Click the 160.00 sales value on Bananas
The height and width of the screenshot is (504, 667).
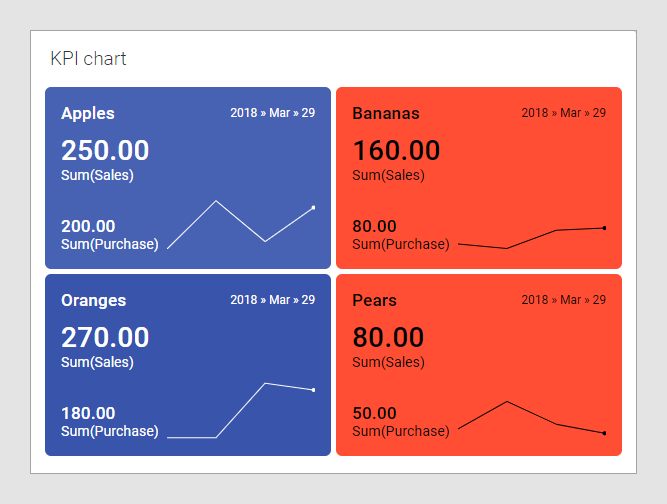[396, 151]
